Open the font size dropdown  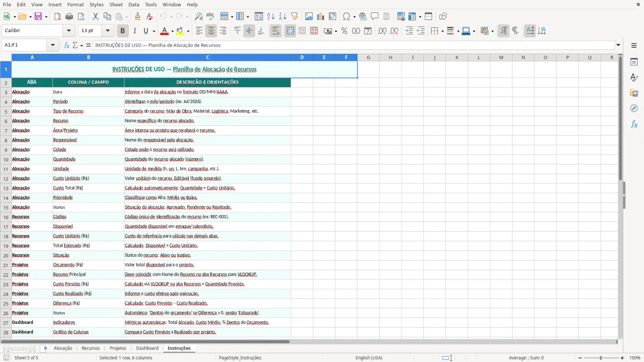pyautogui.click(x=107, y=31)
